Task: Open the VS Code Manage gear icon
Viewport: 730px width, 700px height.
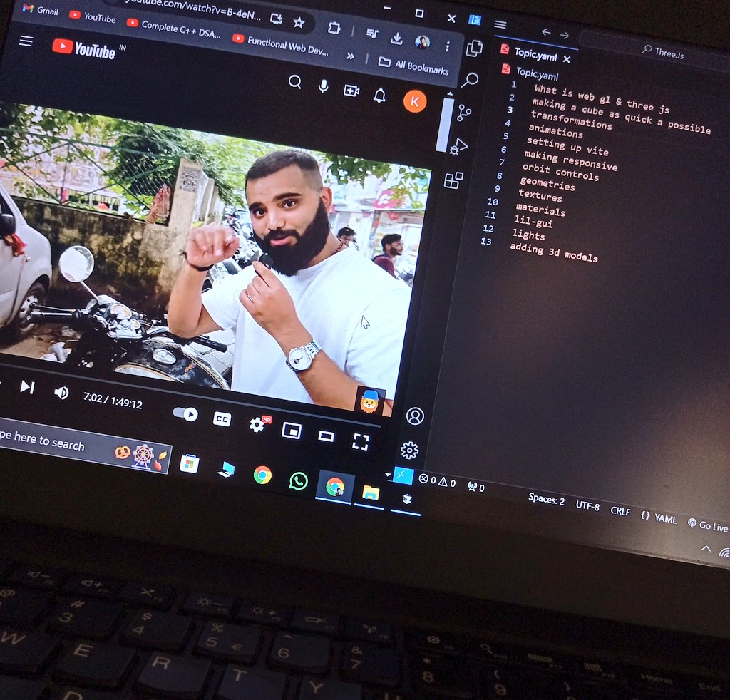Action: pyautogui.click(x=410, y=450)
